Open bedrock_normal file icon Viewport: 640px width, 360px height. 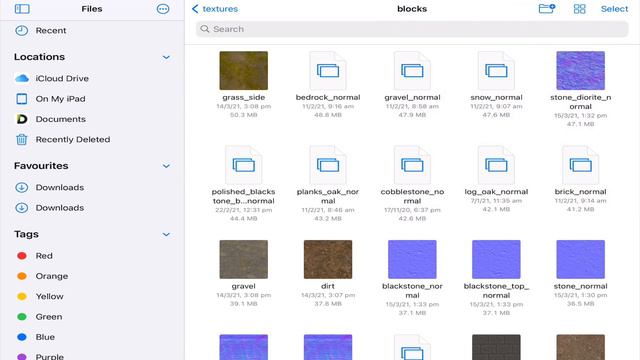pyautogui.click(x=328, y=71)
